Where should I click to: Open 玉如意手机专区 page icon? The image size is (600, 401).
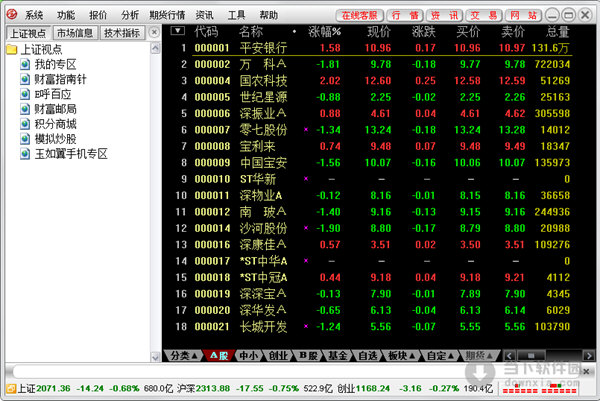(25, 154)
